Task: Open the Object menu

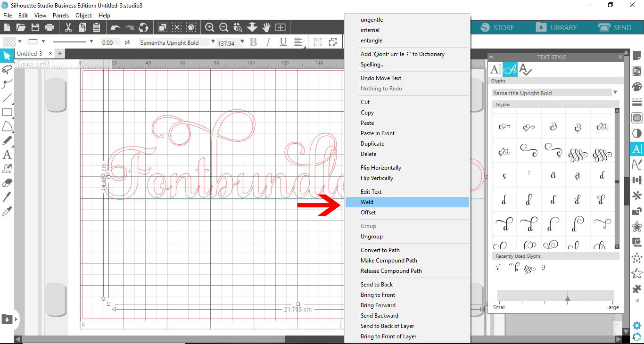Action: 84,16
